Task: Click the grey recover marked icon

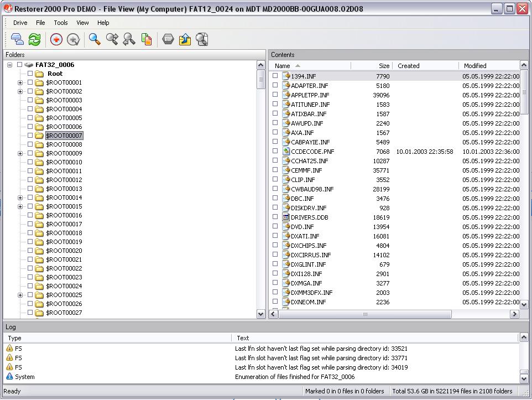Action: 74,39
